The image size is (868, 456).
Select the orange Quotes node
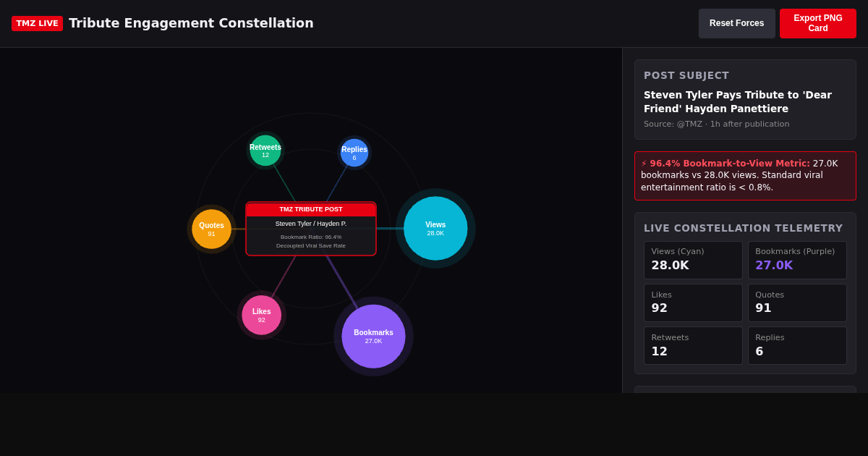[x=211, y=229]
